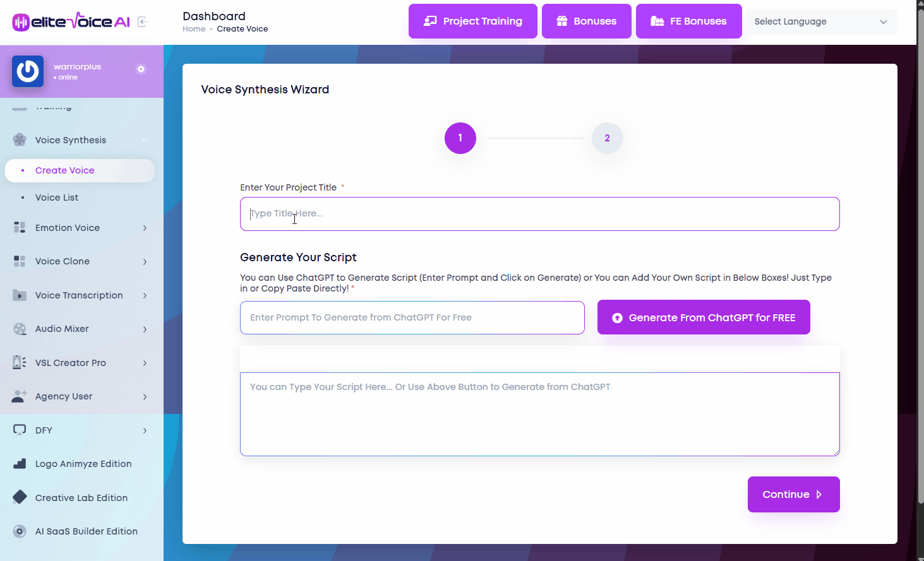The height and width of the screenshot is (561, 924).
Task: Click the Audio Mixer sidebar icon
Action: coord(20,329)
